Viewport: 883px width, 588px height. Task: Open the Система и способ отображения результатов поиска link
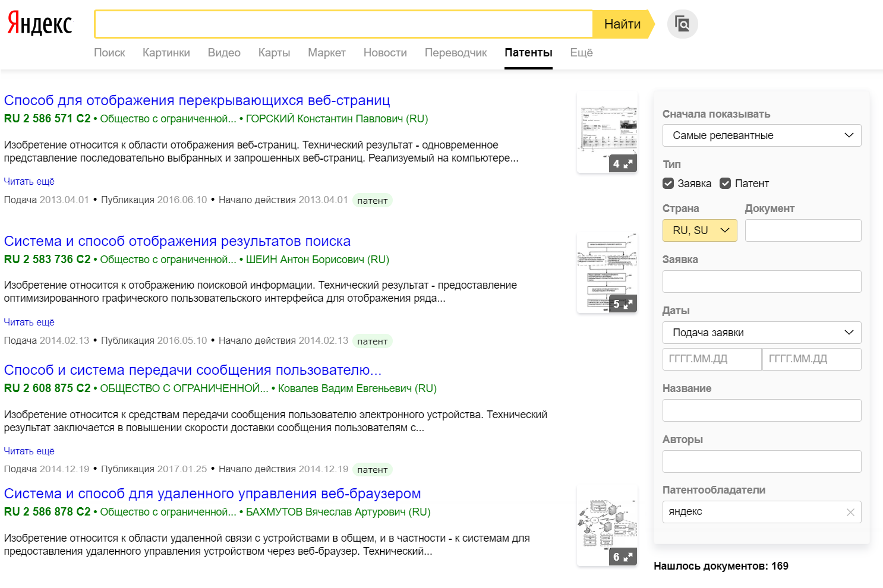(177, 241)
